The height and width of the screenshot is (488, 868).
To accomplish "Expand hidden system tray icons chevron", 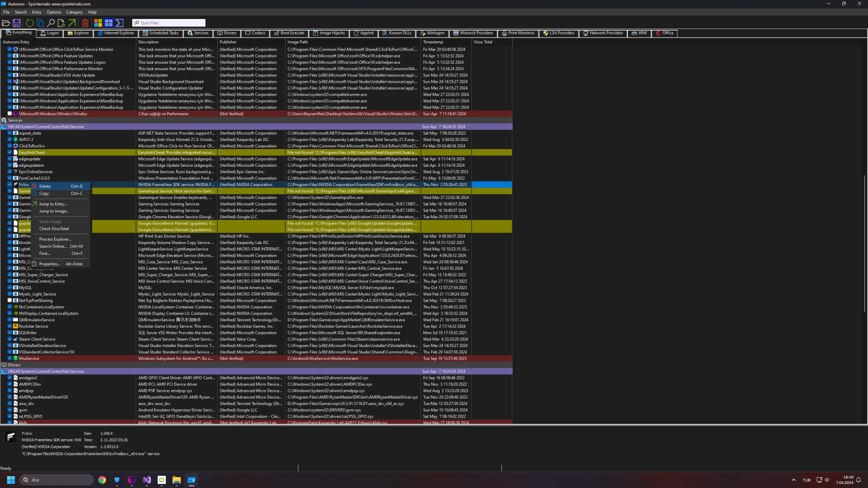I will click(793, 480).
